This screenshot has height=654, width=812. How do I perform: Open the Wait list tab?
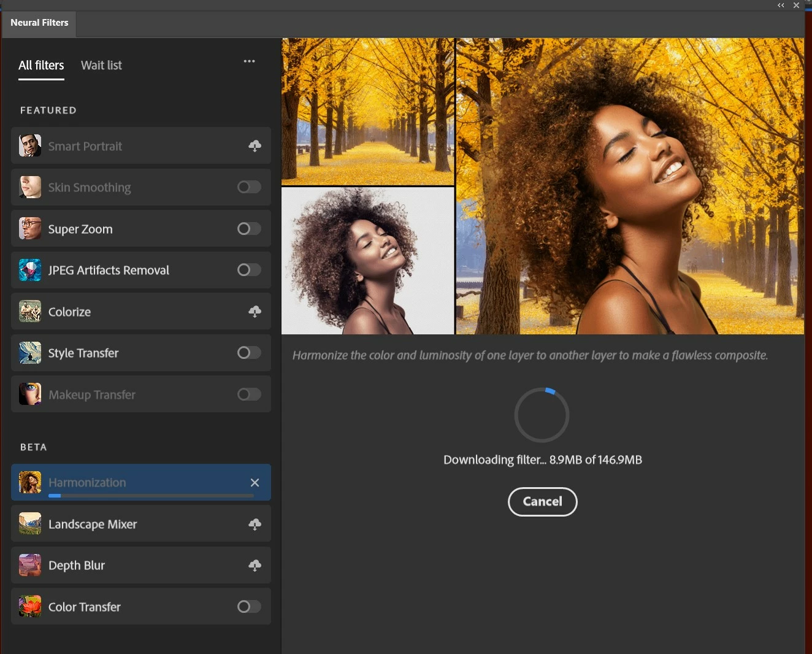(x=101, y=66)
